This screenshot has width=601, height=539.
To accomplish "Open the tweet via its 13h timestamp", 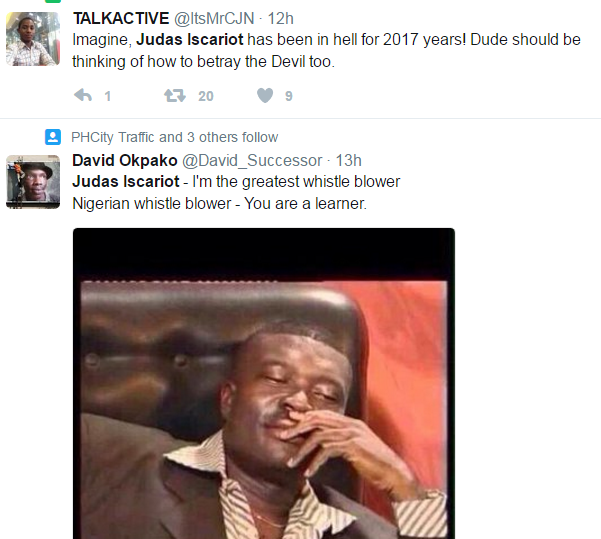I will pos(348,160).
